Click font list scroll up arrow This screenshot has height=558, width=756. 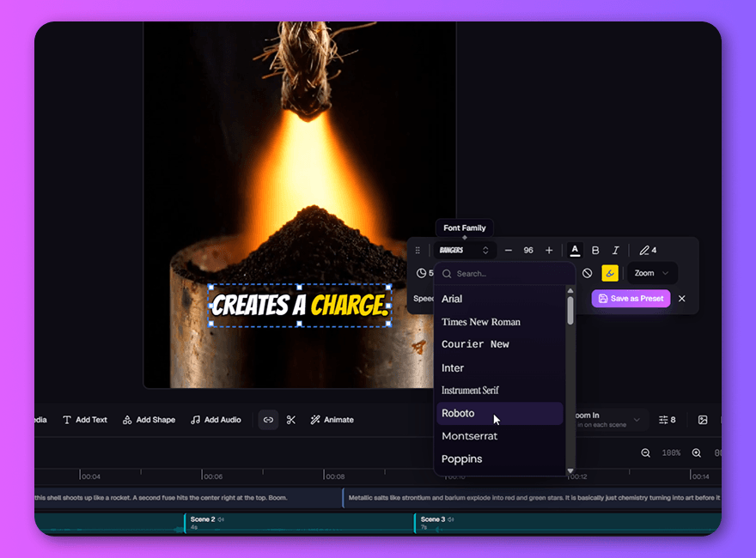coord(570,290)
